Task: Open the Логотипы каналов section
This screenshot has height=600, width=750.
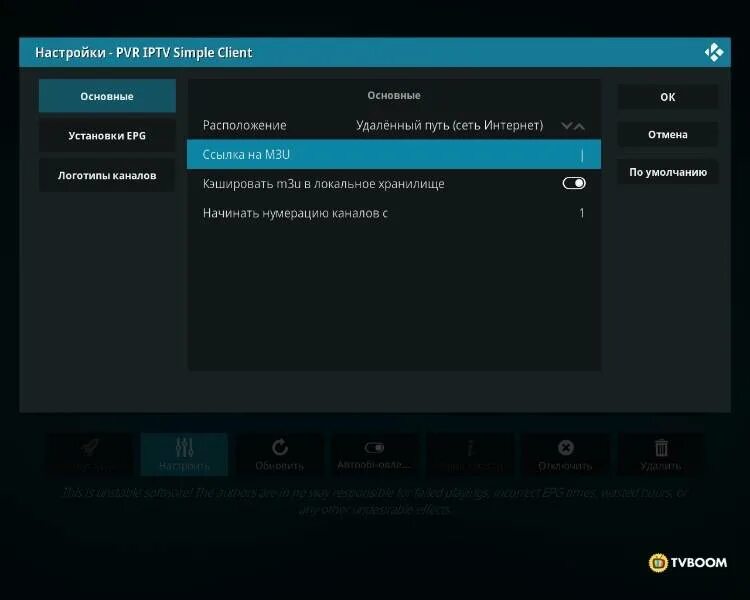Action: point(107,176)
